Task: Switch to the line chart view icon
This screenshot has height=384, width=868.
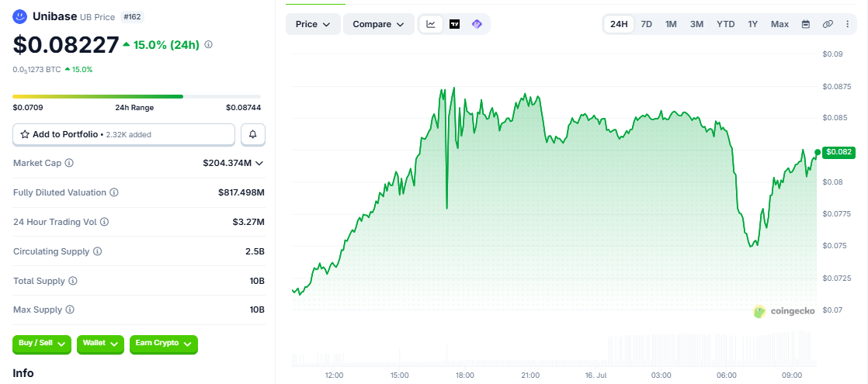Action: [x=431, y=24]
